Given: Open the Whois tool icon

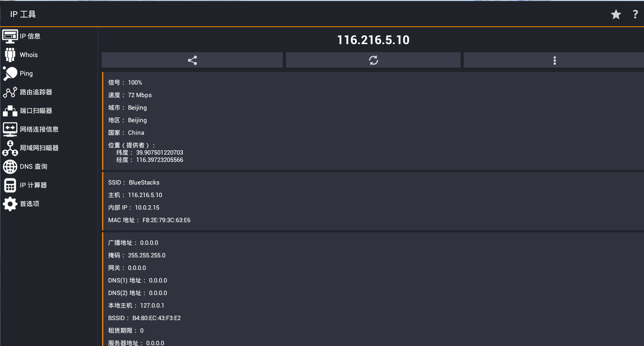Looking at the screenshot, I should pyautogui.click(x=10, y=55).
